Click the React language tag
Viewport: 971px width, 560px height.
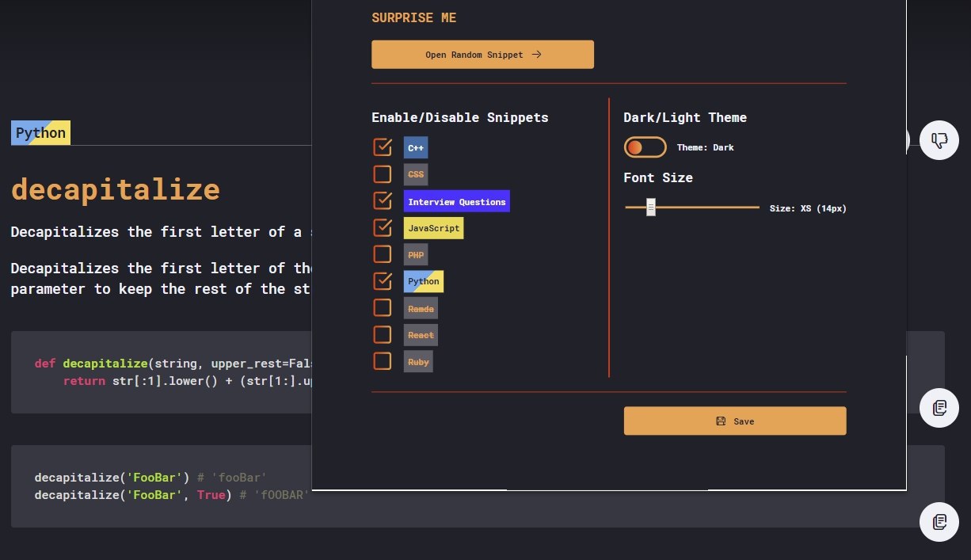click(x=421, y=335)
